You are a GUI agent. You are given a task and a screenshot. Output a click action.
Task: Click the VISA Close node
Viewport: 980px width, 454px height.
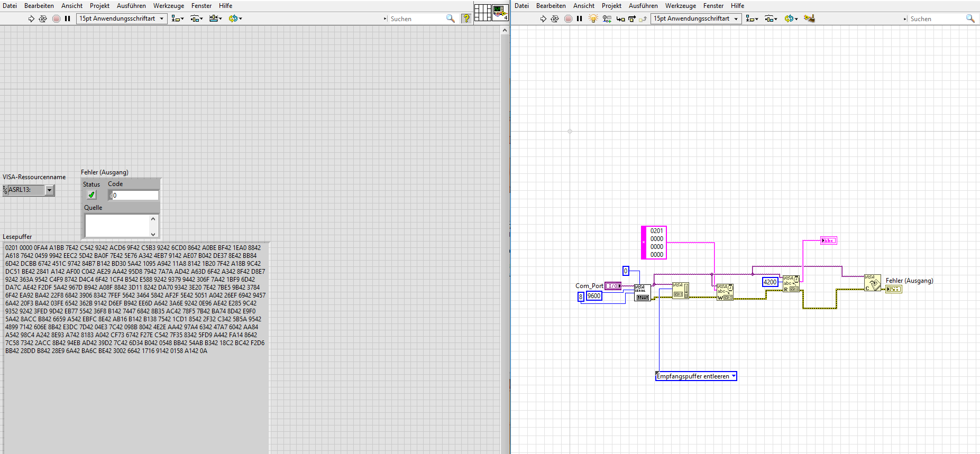pos(872,283)
